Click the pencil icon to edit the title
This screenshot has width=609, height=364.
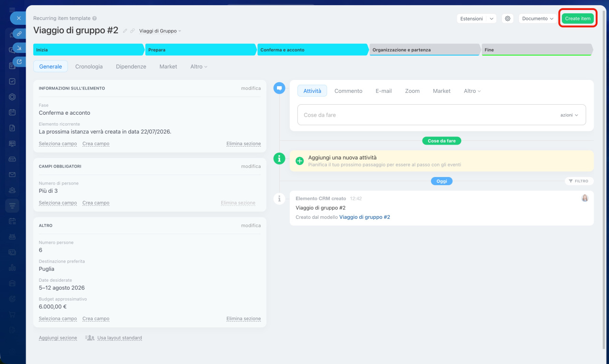click(125, 31)
